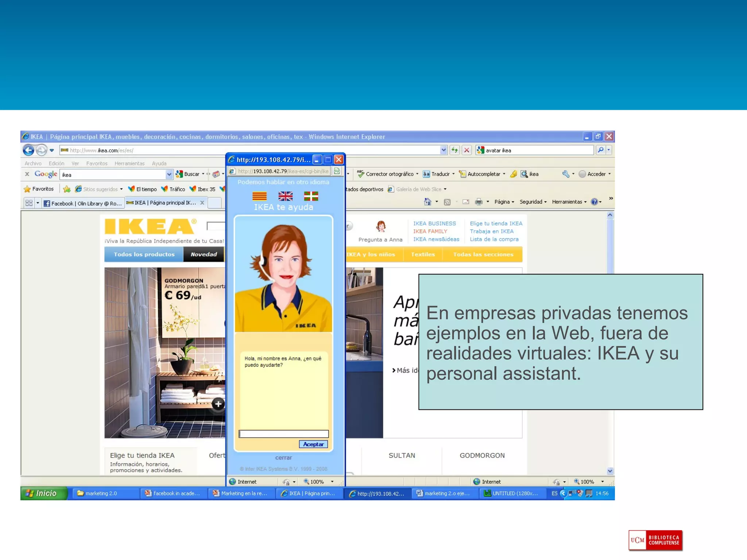
Task: Close the Google toolbar with X icon
Action: pyautogui.click(x=27, y=174)
